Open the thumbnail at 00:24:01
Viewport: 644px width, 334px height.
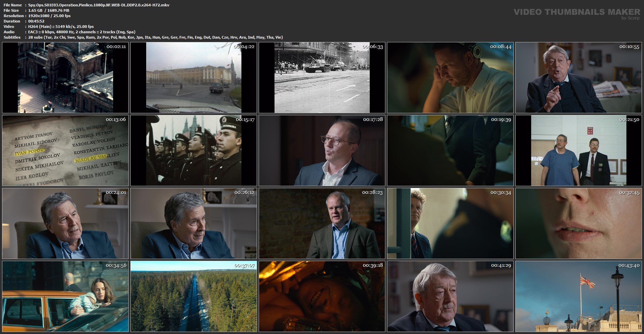click(x=65, y=223)
